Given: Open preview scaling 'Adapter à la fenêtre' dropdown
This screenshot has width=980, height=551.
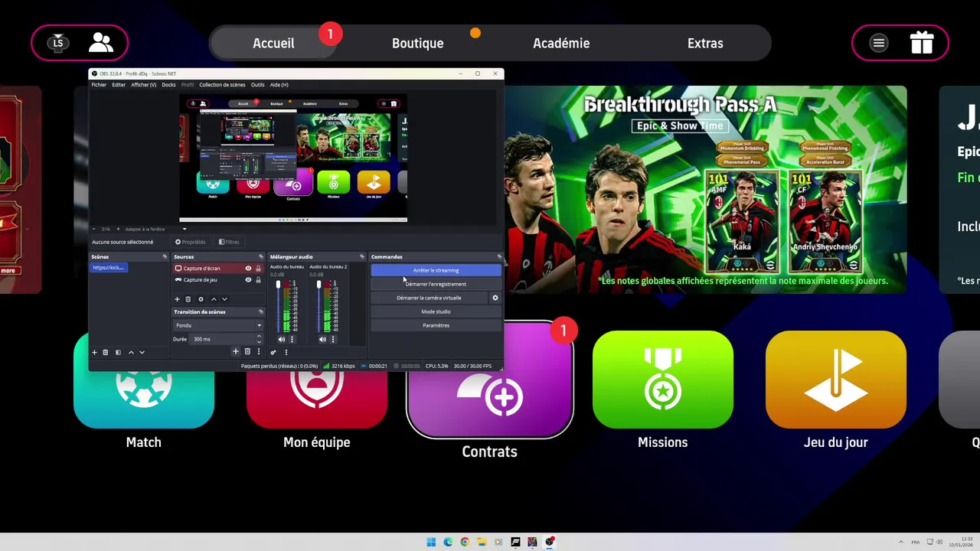Looking at the screenshot, I should coord(155,229).
